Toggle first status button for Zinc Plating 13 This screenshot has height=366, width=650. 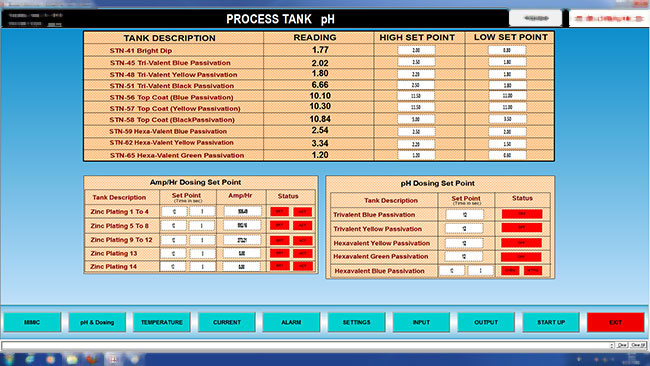(x=279, y=253)
